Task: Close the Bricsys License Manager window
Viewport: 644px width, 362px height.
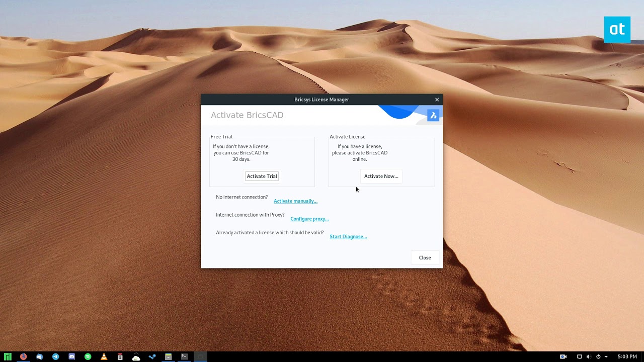Action: coord(437,100)
